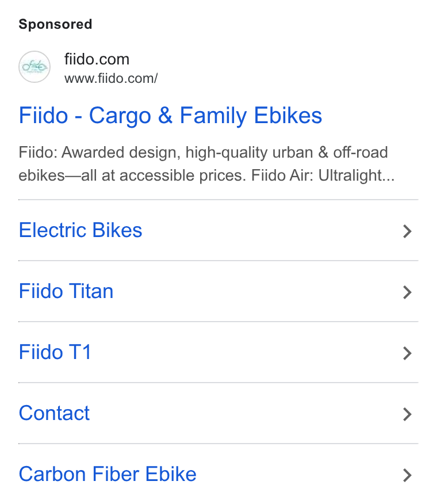This screenshot has height=504, width=437.
Task: Expand the Carbon Fiber Ebike chevron
Action: pos(407,475)
